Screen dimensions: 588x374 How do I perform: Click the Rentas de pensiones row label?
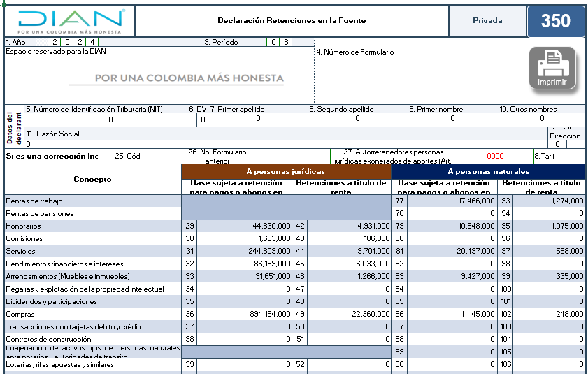click(x=40, y=213)
